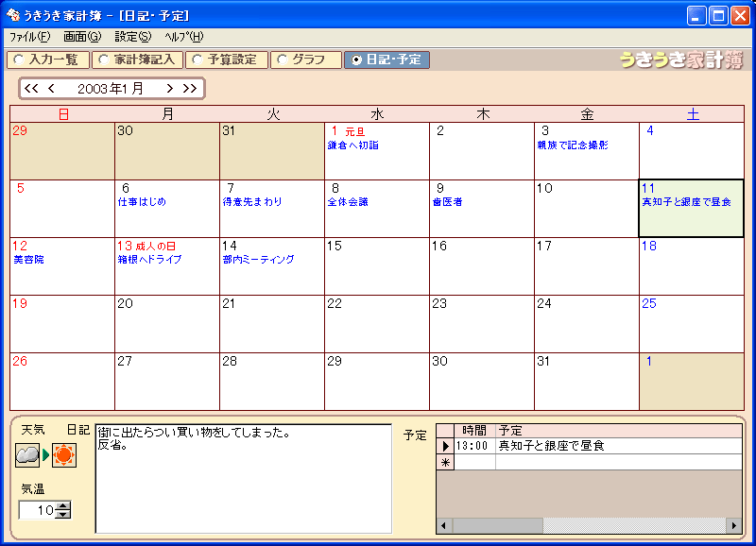Image resolution: width=756 pixels, height=546 pixels.
Task: Jump back a year with double left arrow
Action: click(x=31, y=89)
